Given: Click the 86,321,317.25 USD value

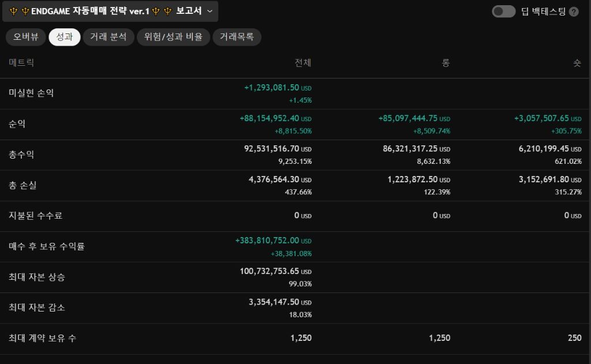Looking at the screenshot, I should [x=417, y=149].
